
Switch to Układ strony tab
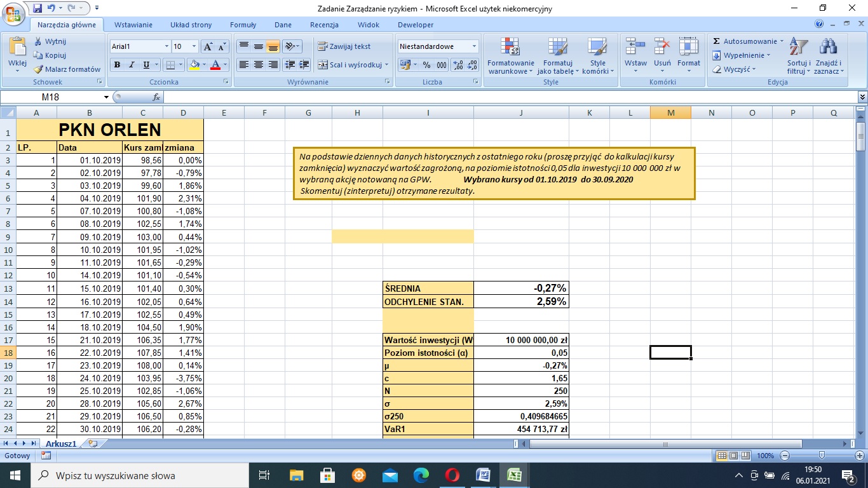pyautogui.click(x=191, y=25)
